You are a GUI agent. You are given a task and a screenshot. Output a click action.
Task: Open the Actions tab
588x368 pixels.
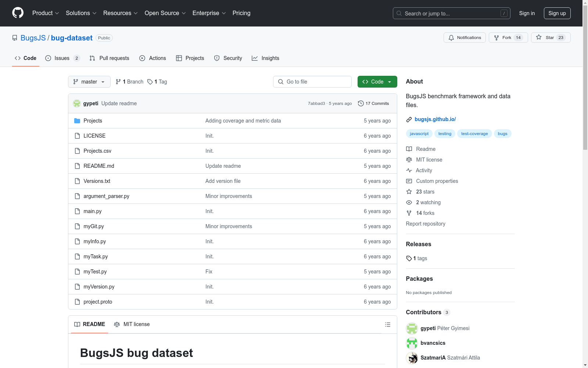153,58
